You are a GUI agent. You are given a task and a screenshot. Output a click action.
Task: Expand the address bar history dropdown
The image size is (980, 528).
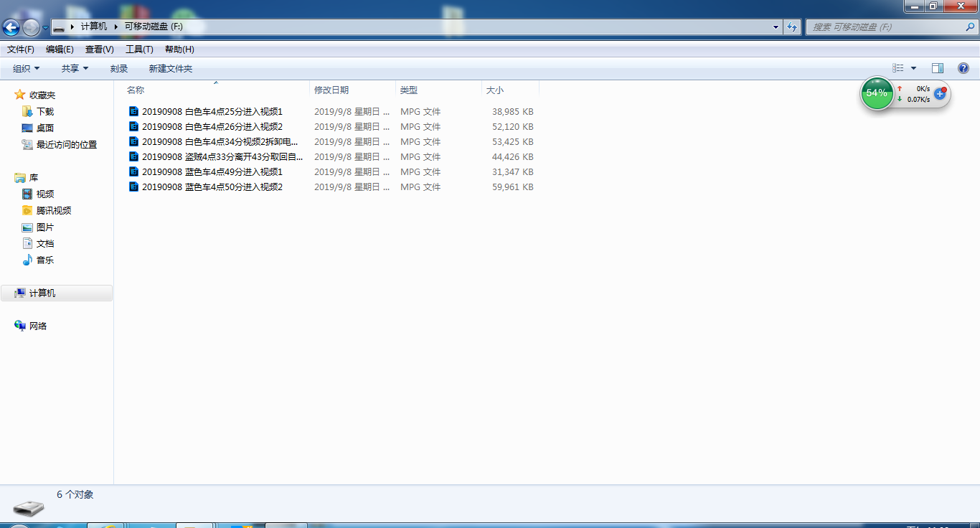[776, 27]
